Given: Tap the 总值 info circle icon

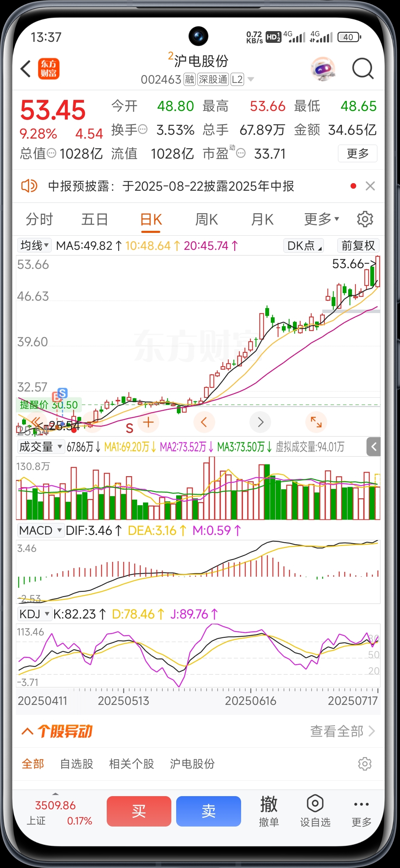Looking at the screenshot, I should [51, 153].
